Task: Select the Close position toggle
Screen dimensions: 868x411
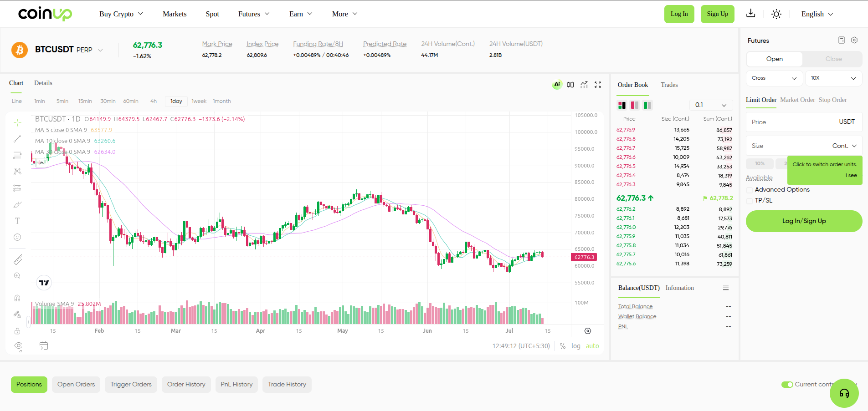Action: pos(833,59)
